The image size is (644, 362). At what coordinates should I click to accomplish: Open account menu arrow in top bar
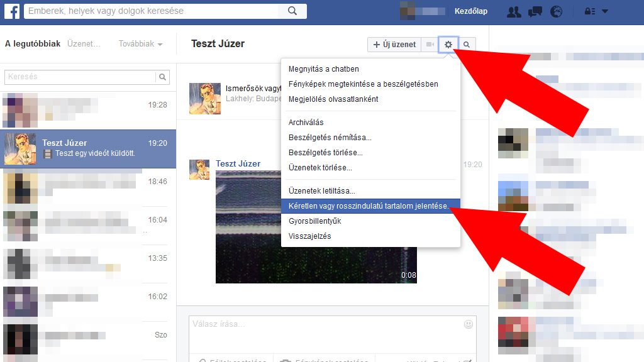tap(605, 11)
